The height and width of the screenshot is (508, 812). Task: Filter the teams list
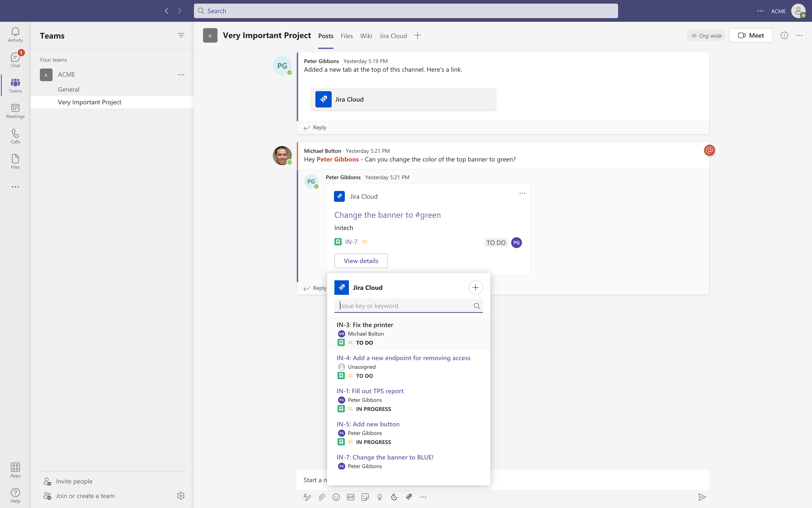pos(181,35)
